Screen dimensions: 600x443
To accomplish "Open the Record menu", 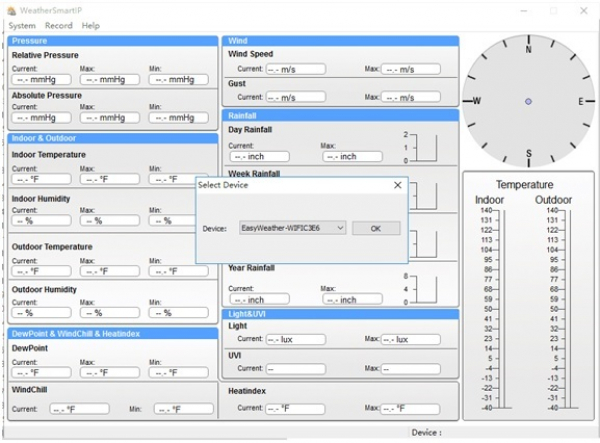I will 59,26.
